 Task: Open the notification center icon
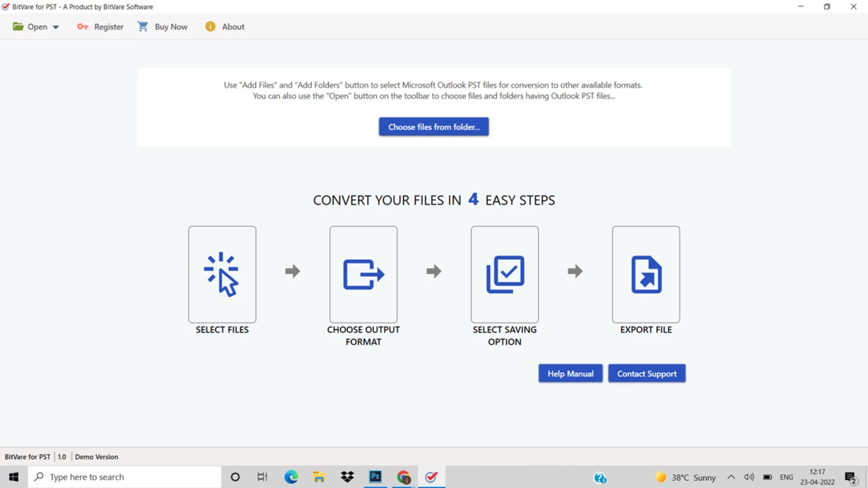point(851,477)
